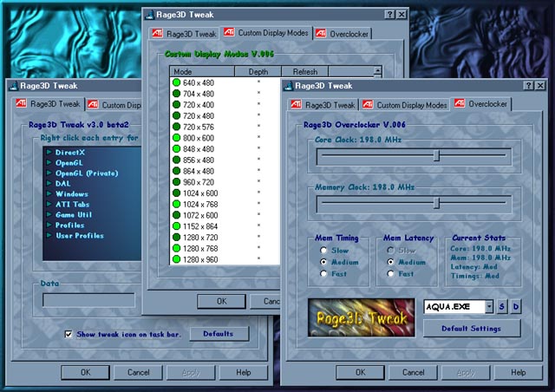
Task: Click the icon beside the 848 x 480 mode
Action: [x=176, y=148]
